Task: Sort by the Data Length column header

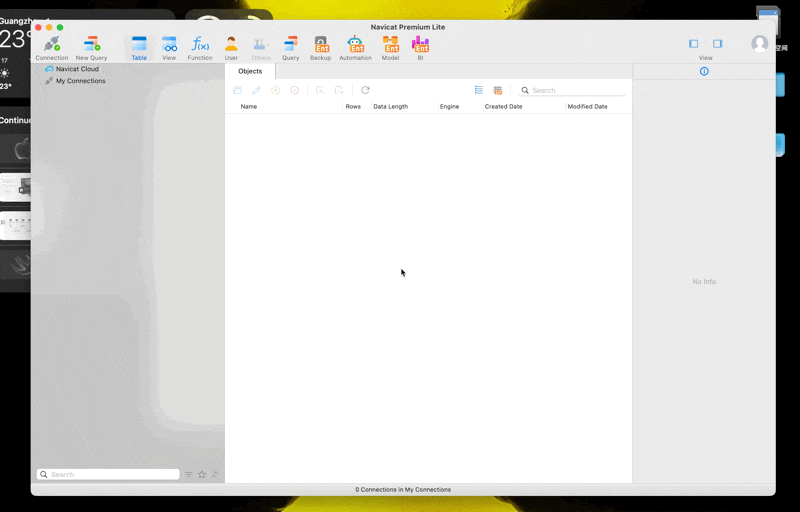Action: click(x=390, y=107)
